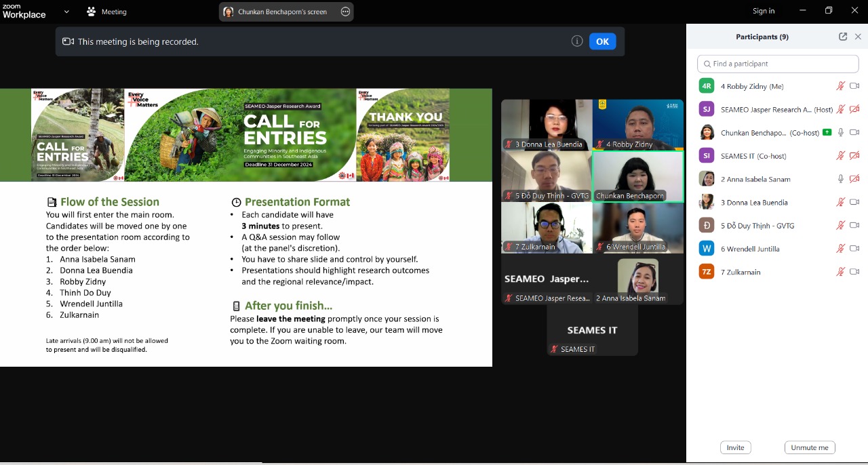Click the muted mic icon for Đỗ Duy Thịnh
Image resolution: width=868 pixels, height=465 pixels.
(841, 225)
